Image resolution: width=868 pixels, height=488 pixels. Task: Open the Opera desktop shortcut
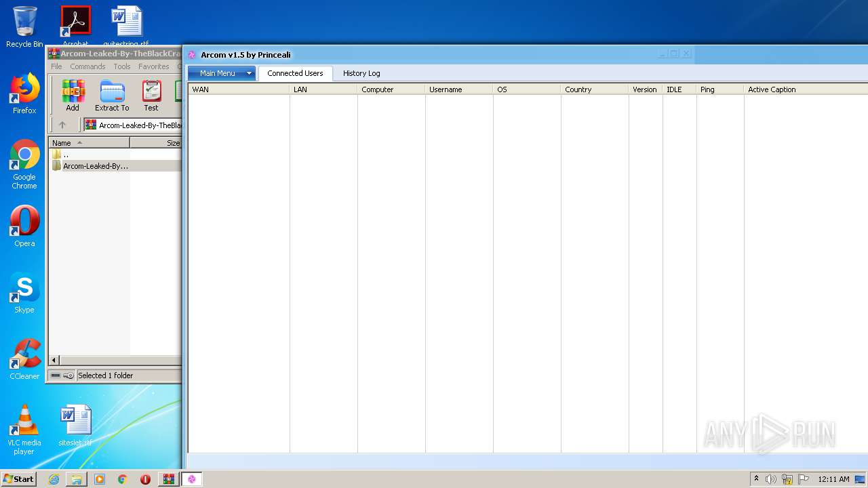[x=24, y=227]
